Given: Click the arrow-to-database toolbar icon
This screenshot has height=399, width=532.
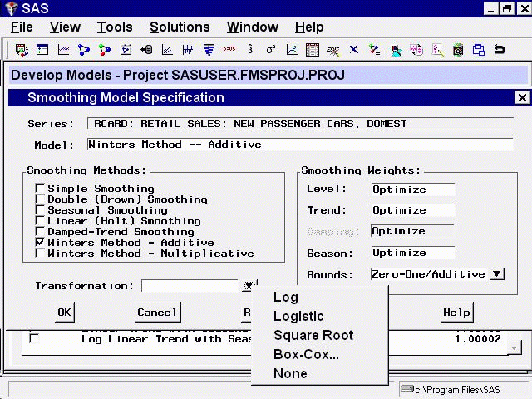Looking at the screenshot, I should [146, 50].
